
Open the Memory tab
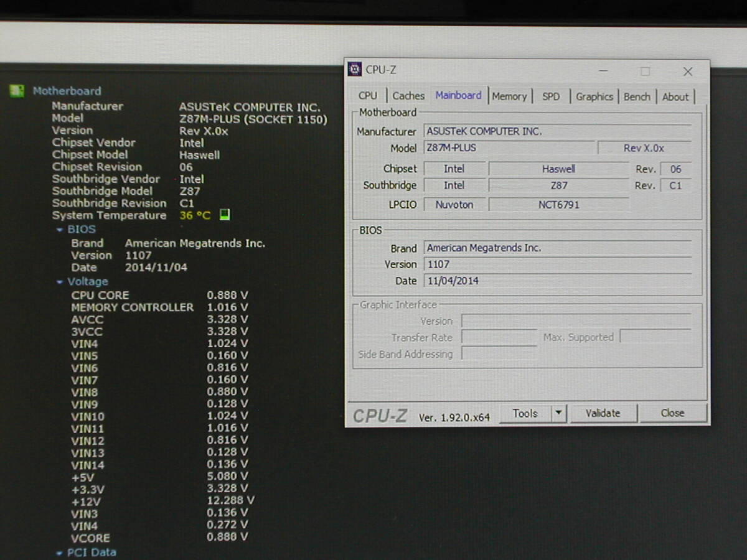(509, 96)
